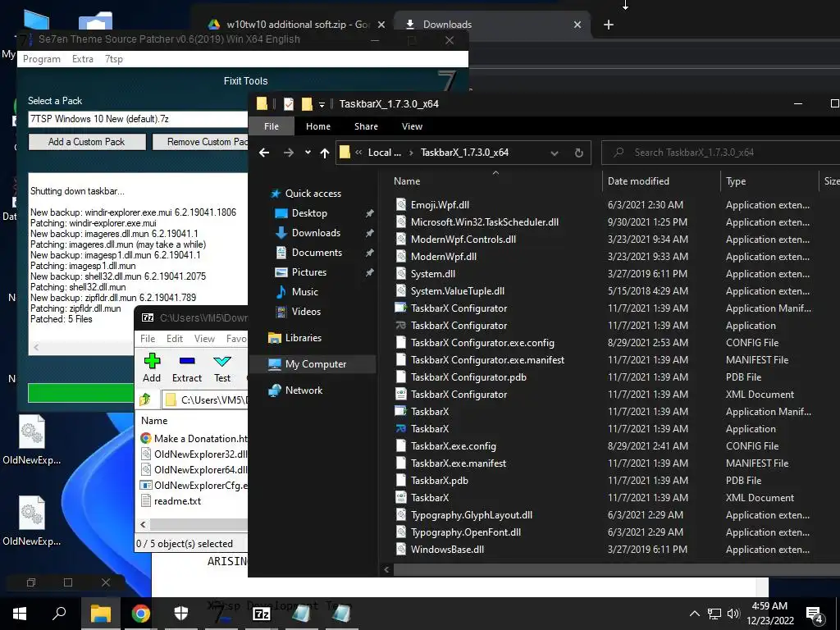Open 7-Zip View menu
The width and height of the screenshot is (840, 630).
[x=204, y=339]
